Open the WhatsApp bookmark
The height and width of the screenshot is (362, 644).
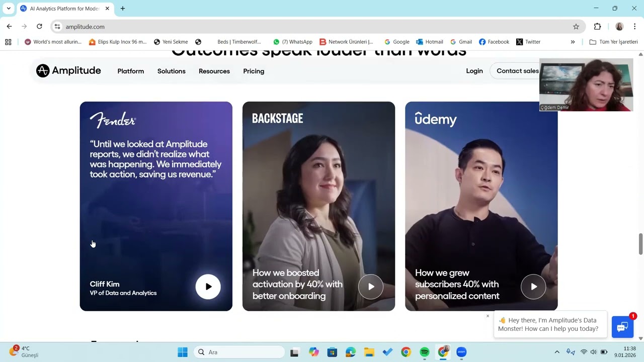click(x=293, y=42)
